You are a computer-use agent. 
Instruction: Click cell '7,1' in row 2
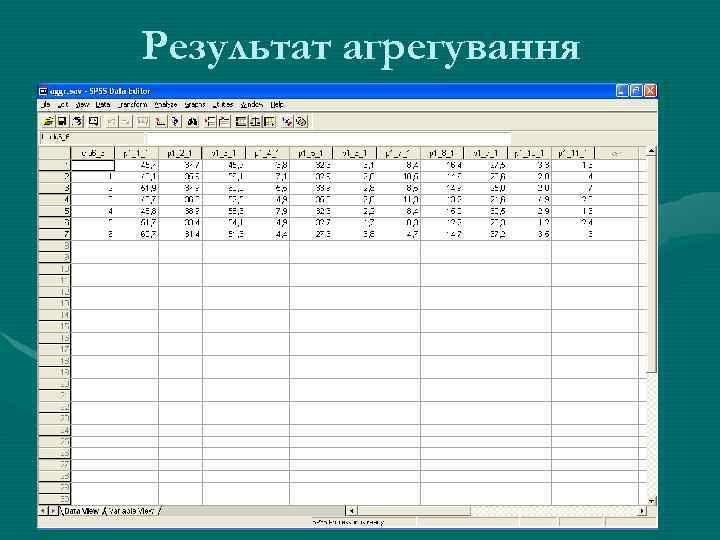pos(267,177)
